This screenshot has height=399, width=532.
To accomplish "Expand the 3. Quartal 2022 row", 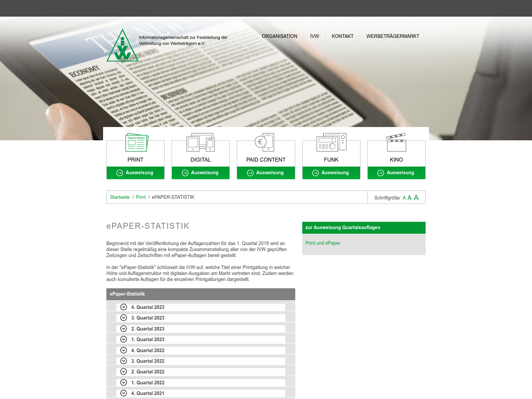I will (201, 361).
